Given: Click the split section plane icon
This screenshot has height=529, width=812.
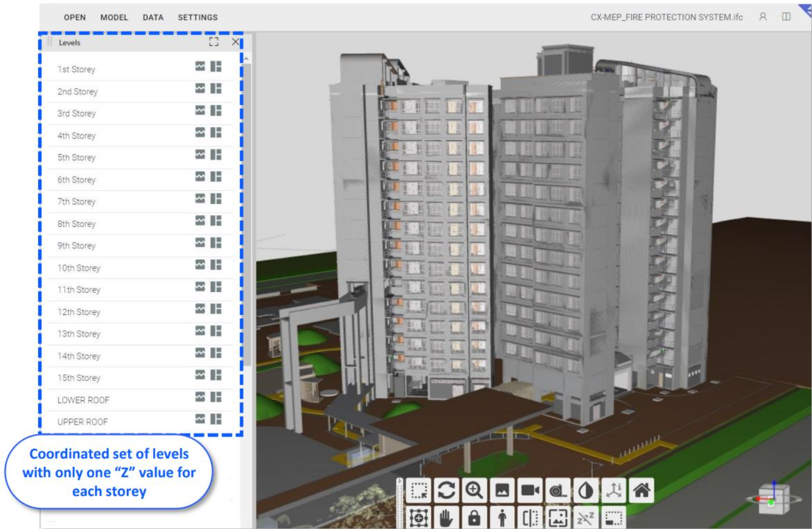Looking at the screenshot, I should (530, 518).
